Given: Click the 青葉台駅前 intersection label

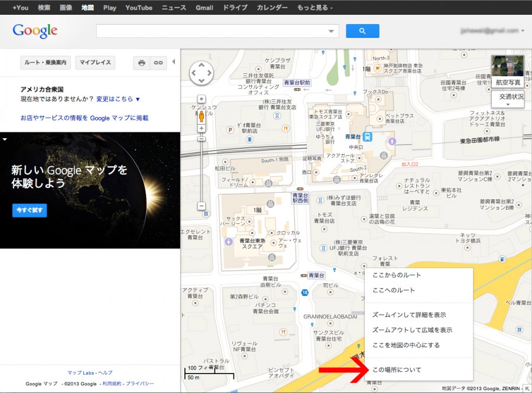Looking at the screenshot, I should click(297, 82).
